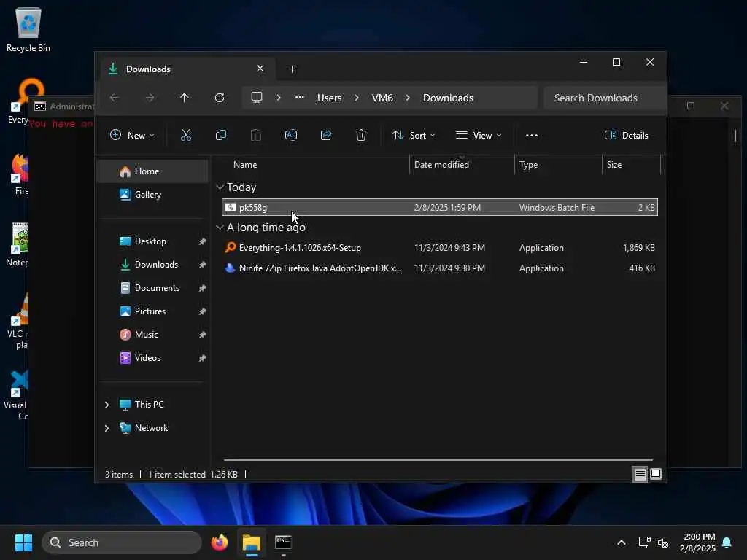Collapse the Today group
The image size is (747, 560).
(x=220, y=187)
